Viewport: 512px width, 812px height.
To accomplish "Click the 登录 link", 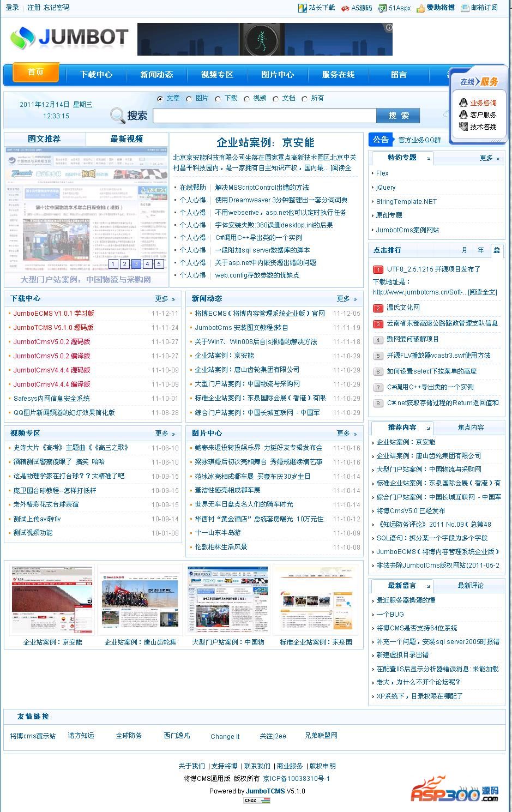I will tap(12, 8).
